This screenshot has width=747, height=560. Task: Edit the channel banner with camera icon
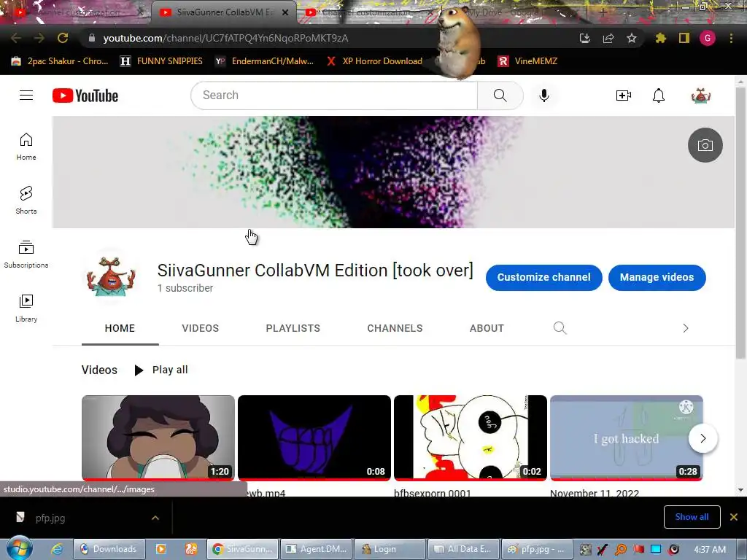pyautogui.click(x=705, y=145)
